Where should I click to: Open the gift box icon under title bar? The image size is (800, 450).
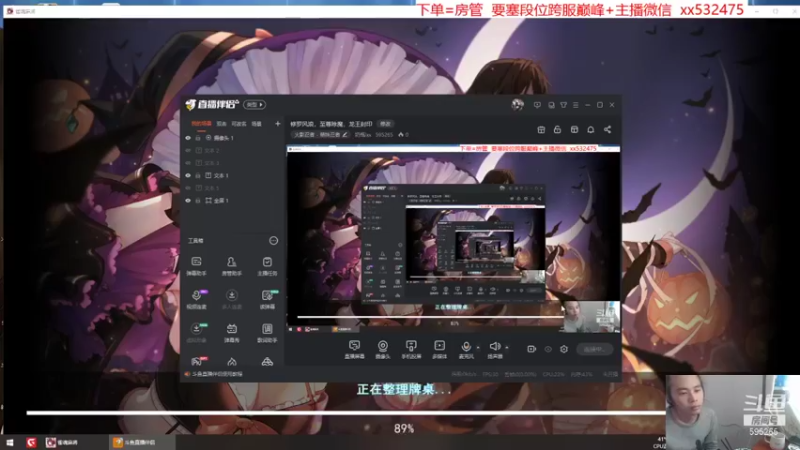click(x=541, y=130)
